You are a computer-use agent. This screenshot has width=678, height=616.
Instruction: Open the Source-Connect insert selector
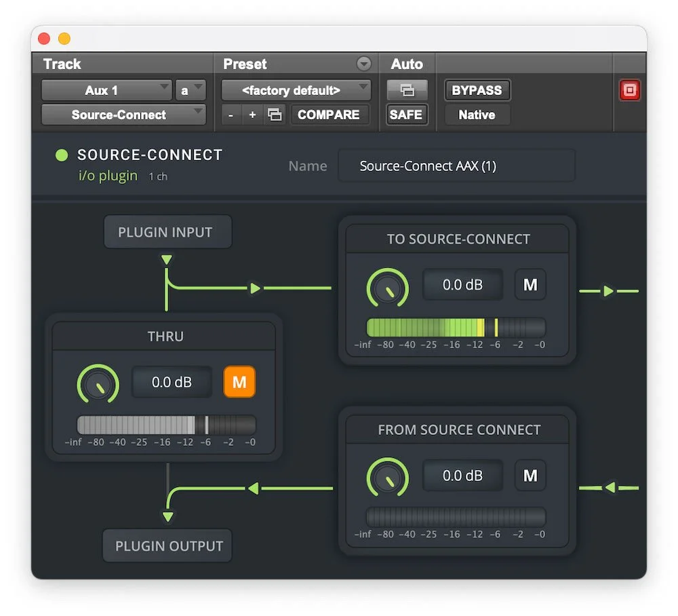(x=123, y=115)
